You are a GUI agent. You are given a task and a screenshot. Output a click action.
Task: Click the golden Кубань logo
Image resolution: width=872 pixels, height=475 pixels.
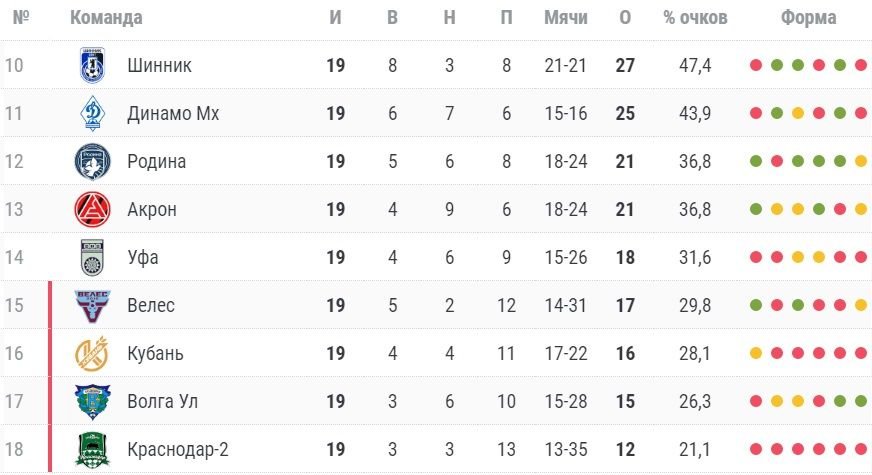92,353
